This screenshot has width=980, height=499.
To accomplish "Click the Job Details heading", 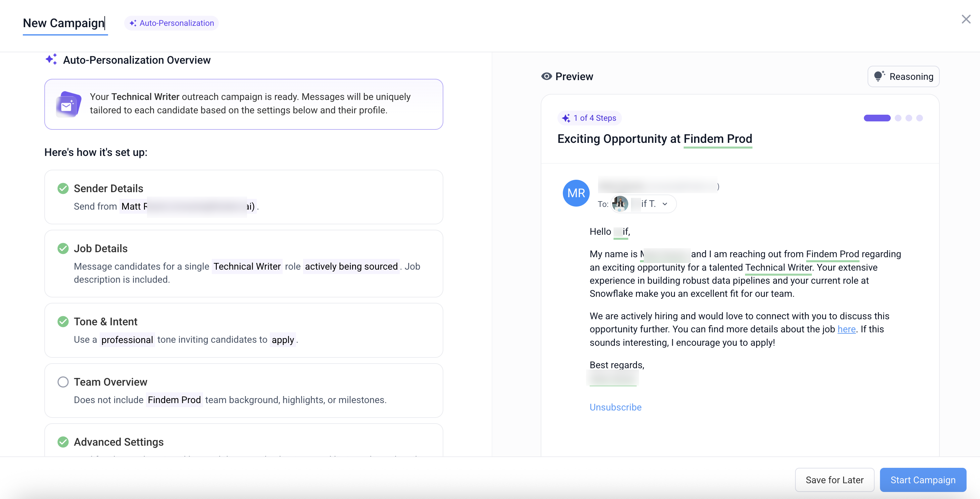I will (101, 248).
